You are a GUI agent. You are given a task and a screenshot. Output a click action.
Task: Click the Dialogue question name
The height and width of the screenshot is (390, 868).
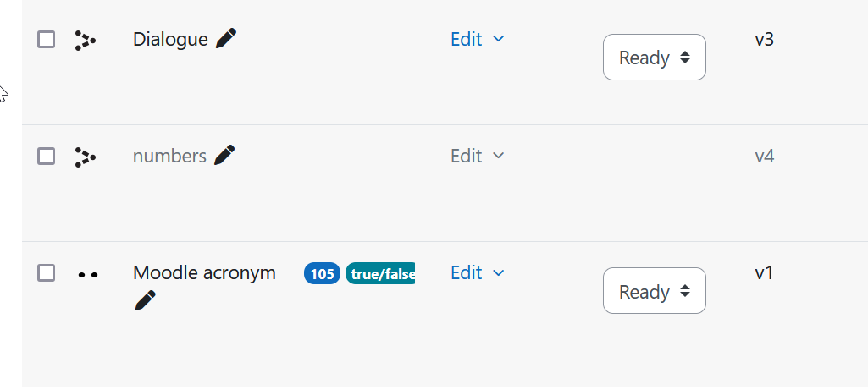click(170, 39)
